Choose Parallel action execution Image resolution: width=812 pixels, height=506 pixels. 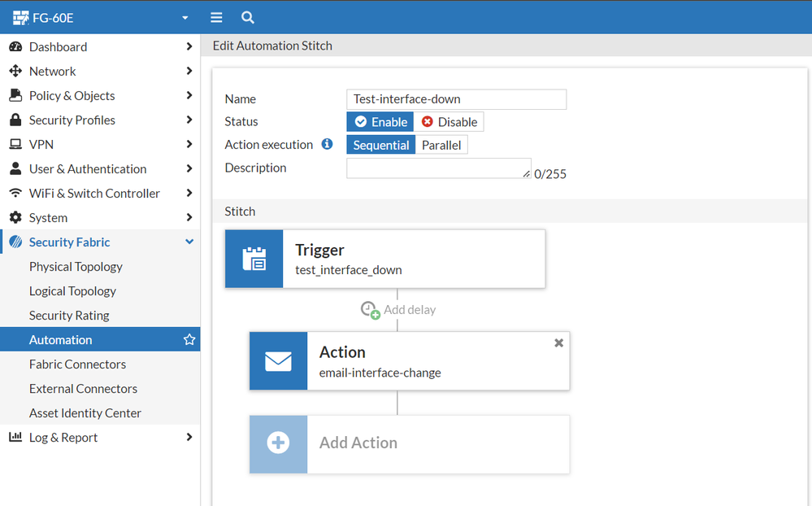click(x=441, y=145)
